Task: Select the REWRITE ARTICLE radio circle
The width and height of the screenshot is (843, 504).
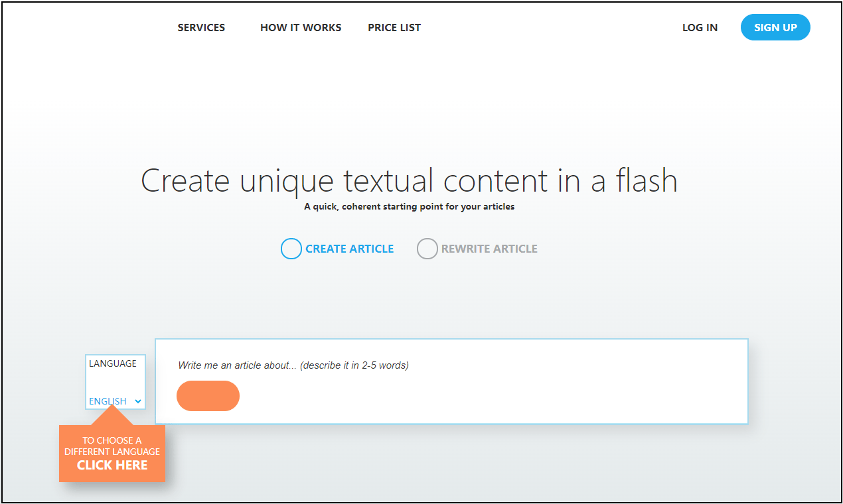Action: click(427, 249)
